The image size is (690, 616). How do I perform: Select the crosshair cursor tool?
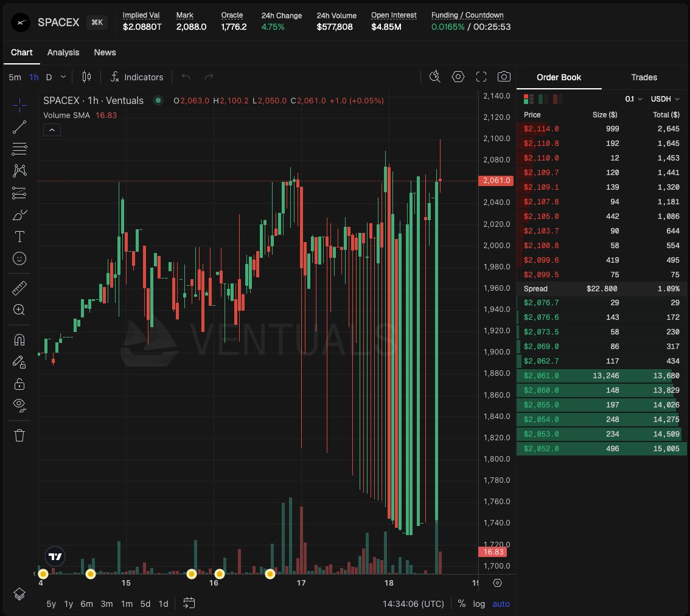click(19, 105)
